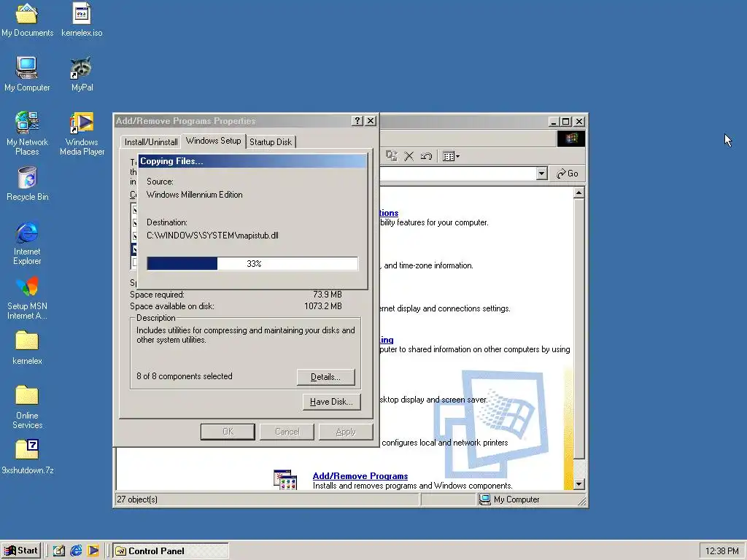The image size is (747, 560).
Task: Click the Add/Remove Programs icon in Control Panel
Action: point(285,480)
